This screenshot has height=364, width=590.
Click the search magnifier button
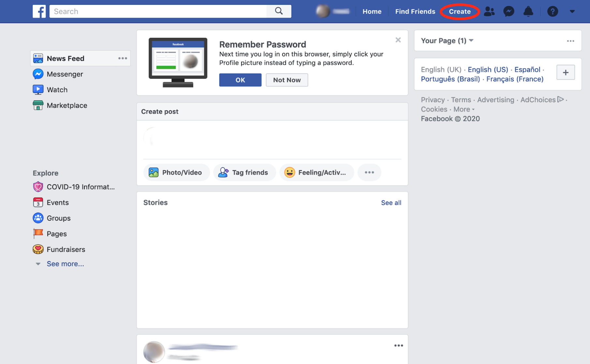tap(279, 11)
